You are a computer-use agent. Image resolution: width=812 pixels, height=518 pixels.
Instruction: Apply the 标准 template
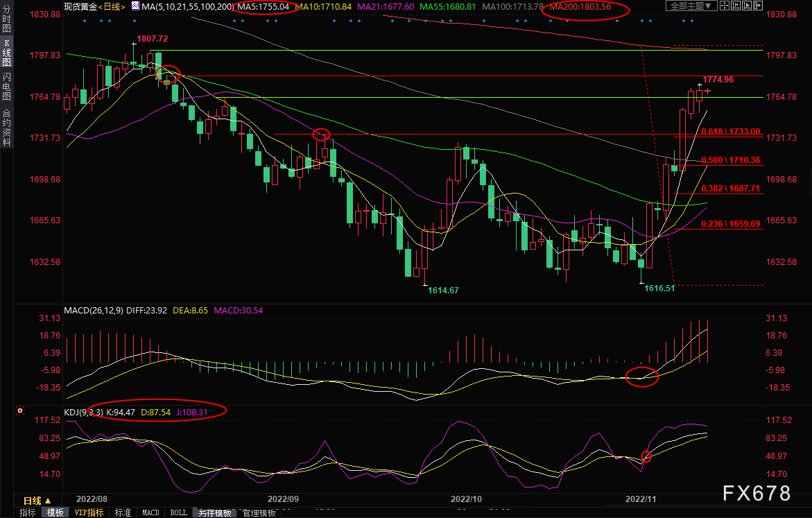click(x=123, y=513)
